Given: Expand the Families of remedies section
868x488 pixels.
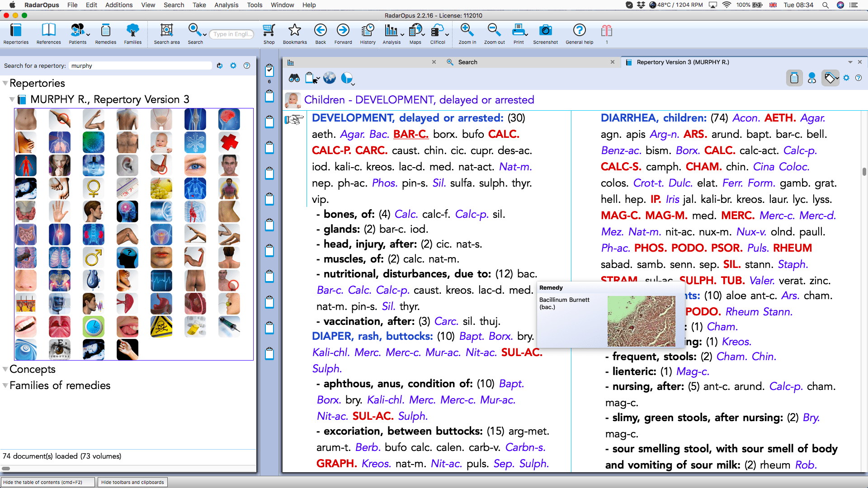Looking at the screenshot, I should [x=5, y=385].
